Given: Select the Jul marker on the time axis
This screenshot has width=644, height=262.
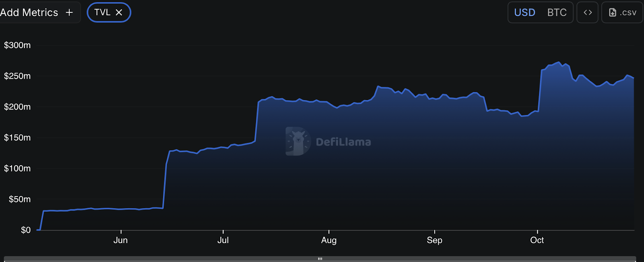Looking at the screenshot, I should coord(223,240).
